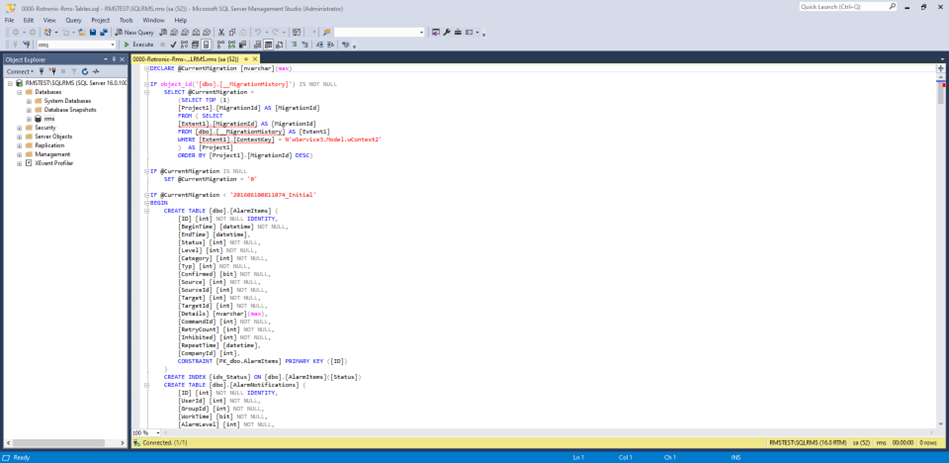Click the Open File folder icon
Viewport: 949px width, 463px height.
tap(82, 32)
